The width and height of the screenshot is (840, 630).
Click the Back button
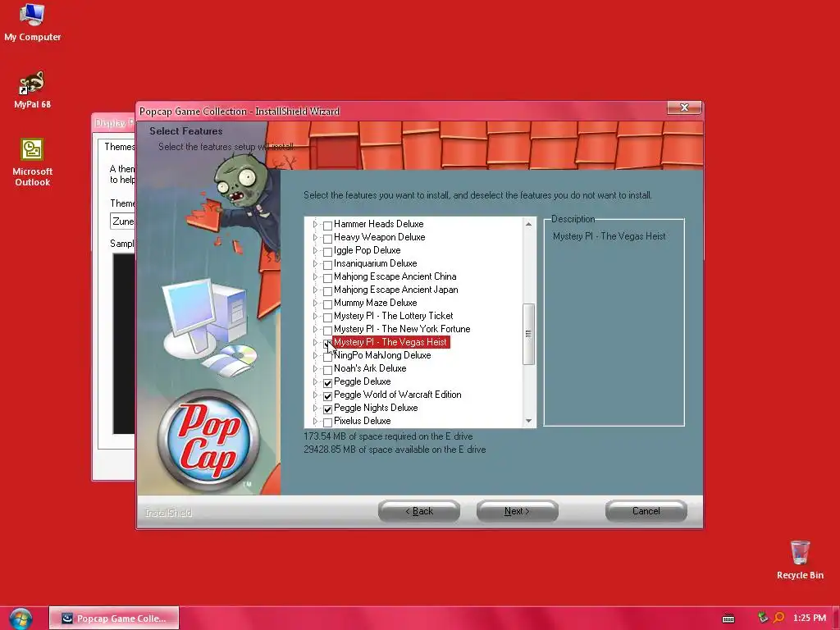click(x=419, y=511)
